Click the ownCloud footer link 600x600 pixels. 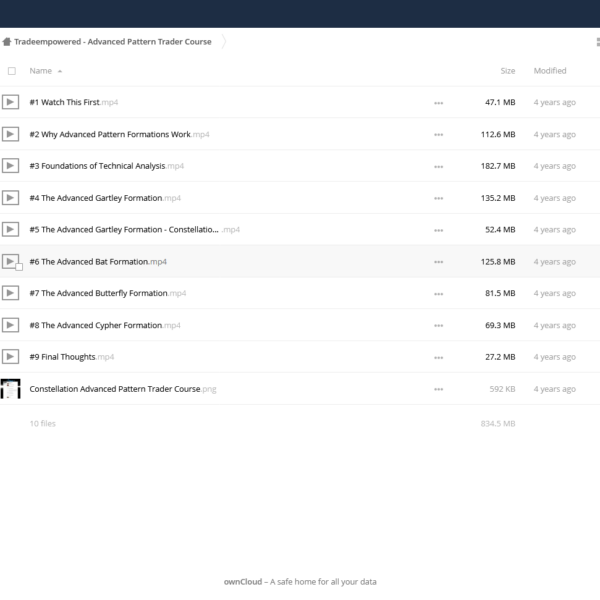(243, 582)
